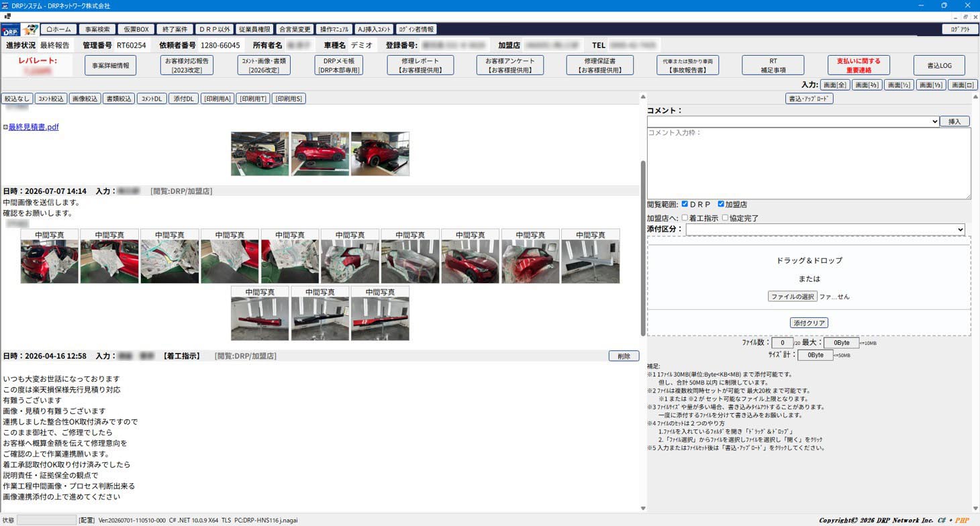The image size is (980, 526).
Task: Click the ログアウト button
Action: pos(960,30)
